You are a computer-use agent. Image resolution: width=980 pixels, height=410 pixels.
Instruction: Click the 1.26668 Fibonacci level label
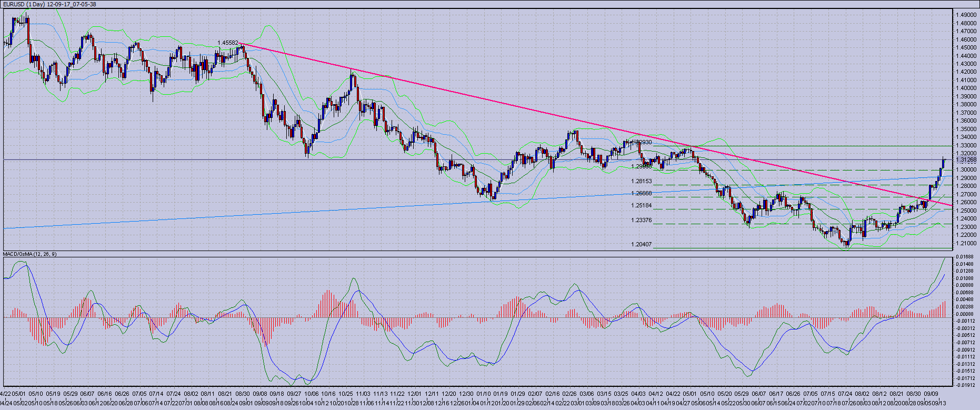coord(642,193)
